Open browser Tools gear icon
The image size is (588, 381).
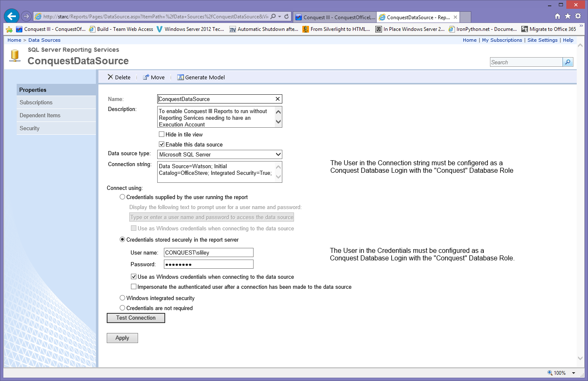tap(578, 16)
